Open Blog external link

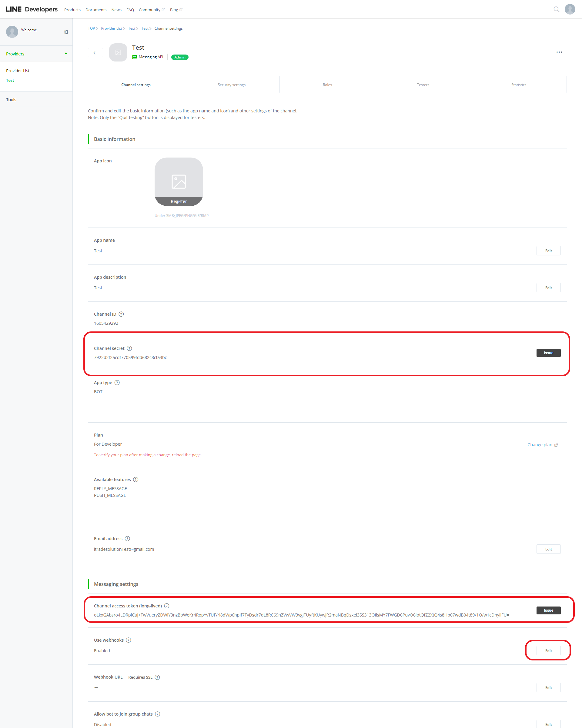coord(176,10)
